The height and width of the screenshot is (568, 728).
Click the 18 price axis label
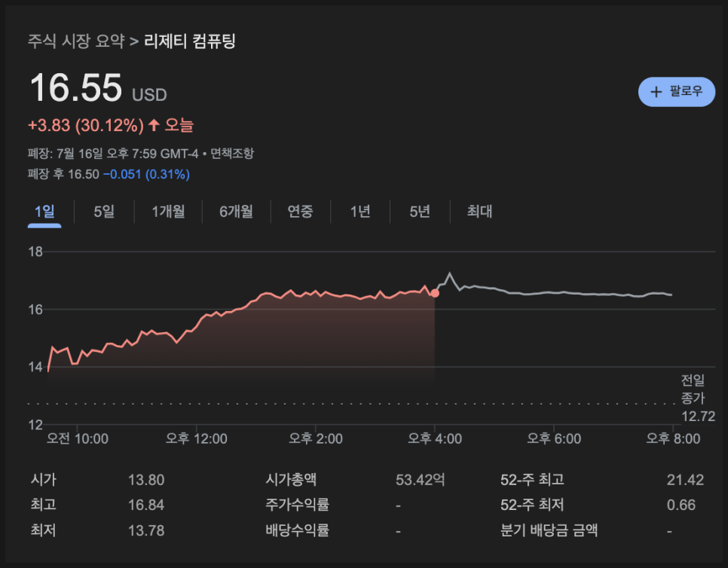tap(35, 252)
